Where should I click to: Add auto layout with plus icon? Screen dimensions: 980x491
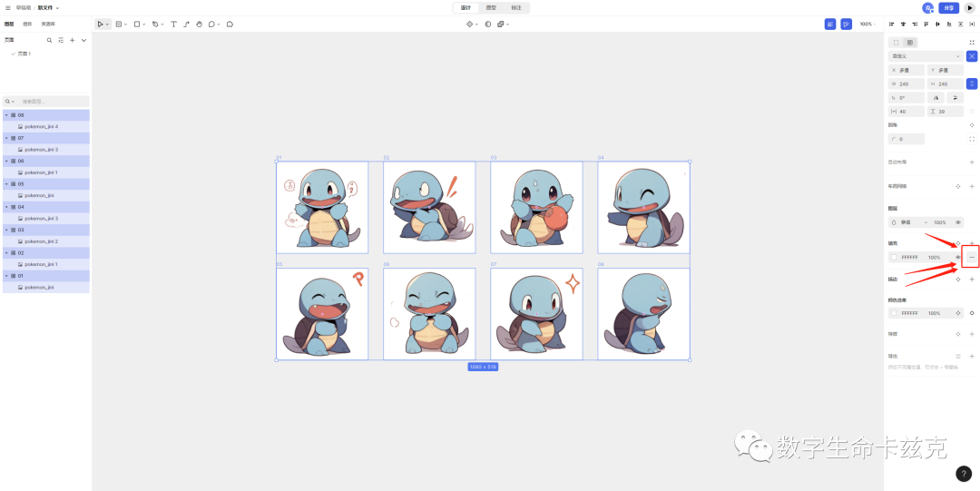tap(971, 162)
